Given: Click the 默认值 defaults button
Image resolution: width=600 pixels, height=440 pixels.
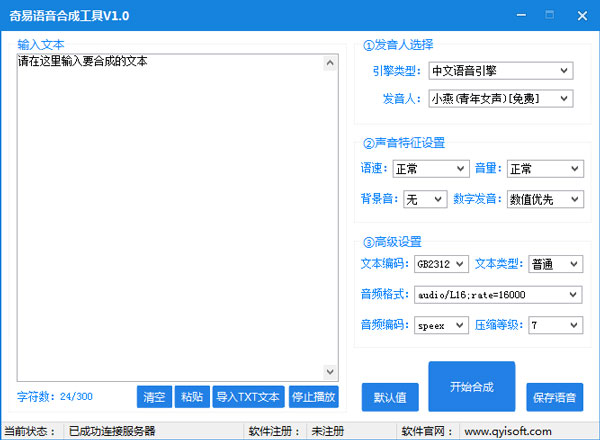Looking at the screenshot, I should point(390,397).
